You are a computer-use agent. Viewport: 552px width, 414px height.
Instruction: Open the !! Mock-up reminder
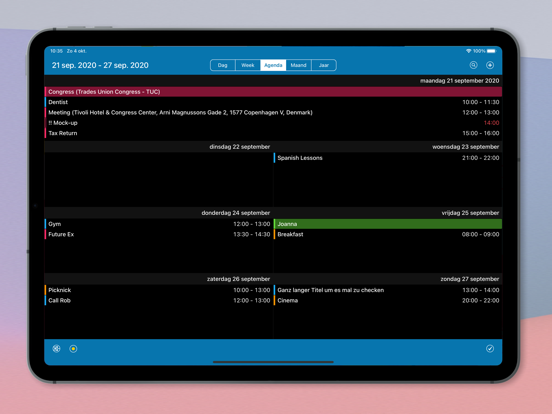coord(273,123)
